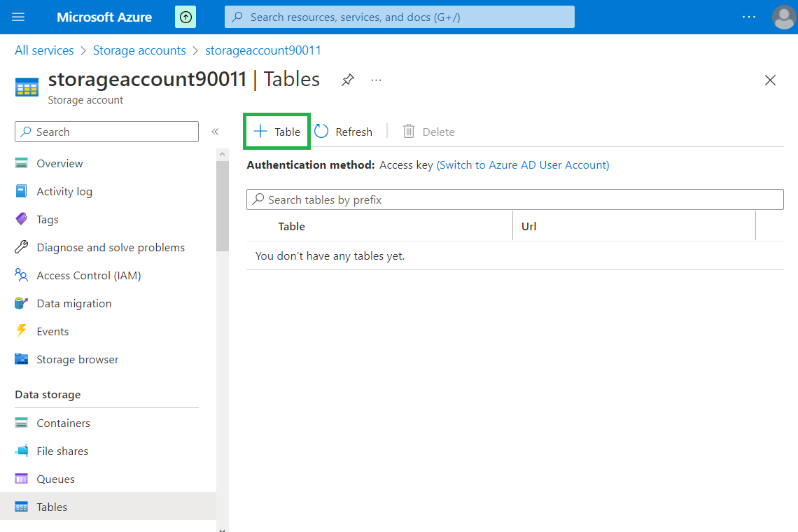The width and height of the screenshot is (798, 532).
Task: Refresh the tables list
Action: [x=344, y=132]
